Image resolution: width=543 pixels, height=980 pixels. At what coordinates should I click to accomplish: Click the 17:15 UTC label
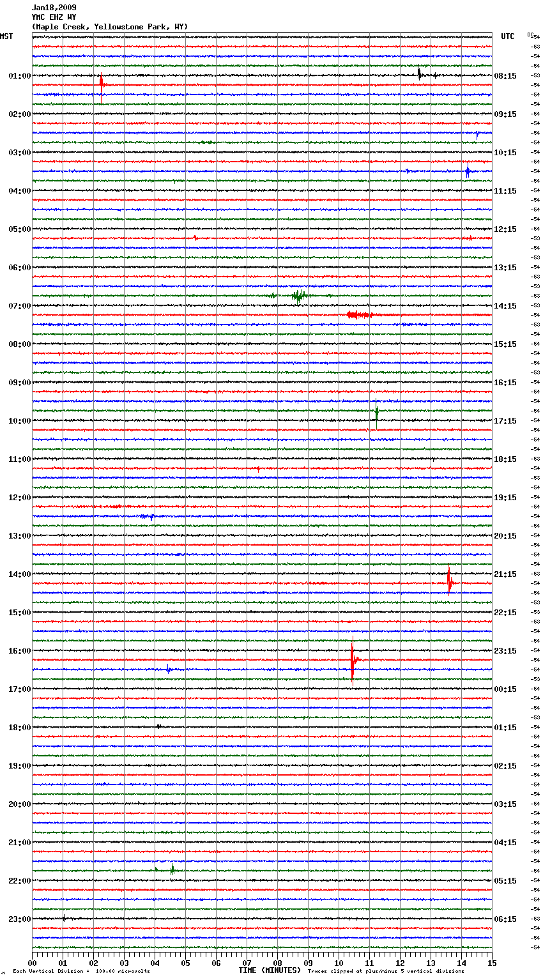click(x=505, y=421)
